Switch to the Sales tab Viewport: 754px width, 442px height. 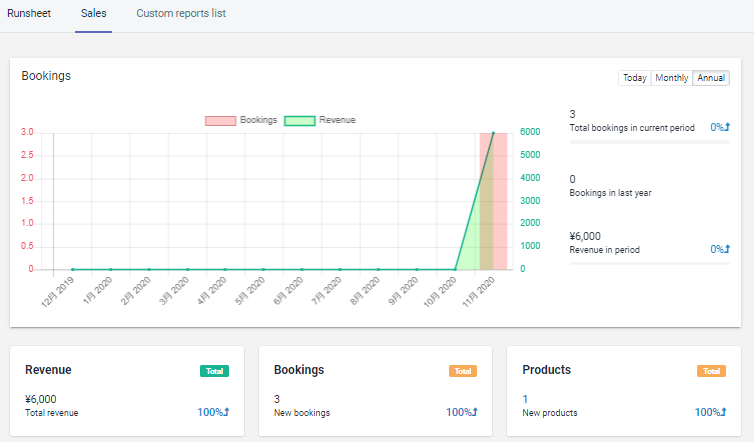[x=93, y=14]
